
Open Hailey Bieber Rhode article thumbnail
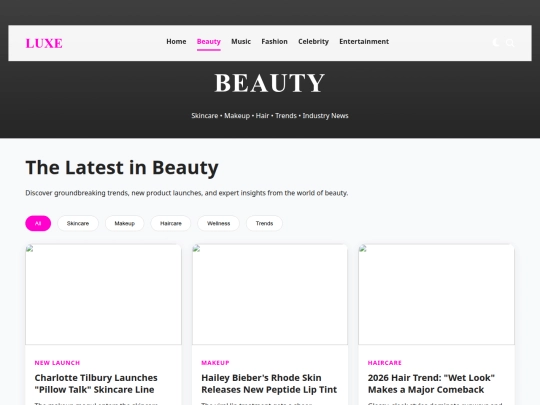pos(270,294)
